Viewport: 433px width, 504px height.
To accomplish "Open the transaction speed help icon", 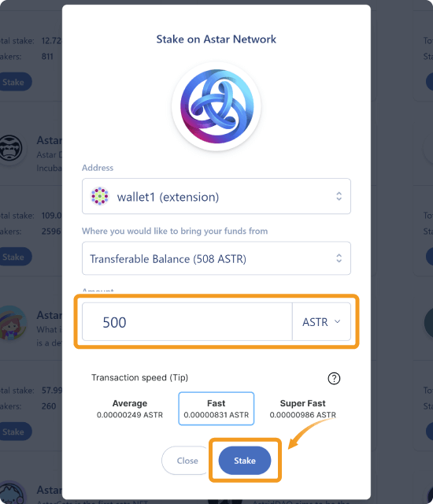I will pos(334,378).
